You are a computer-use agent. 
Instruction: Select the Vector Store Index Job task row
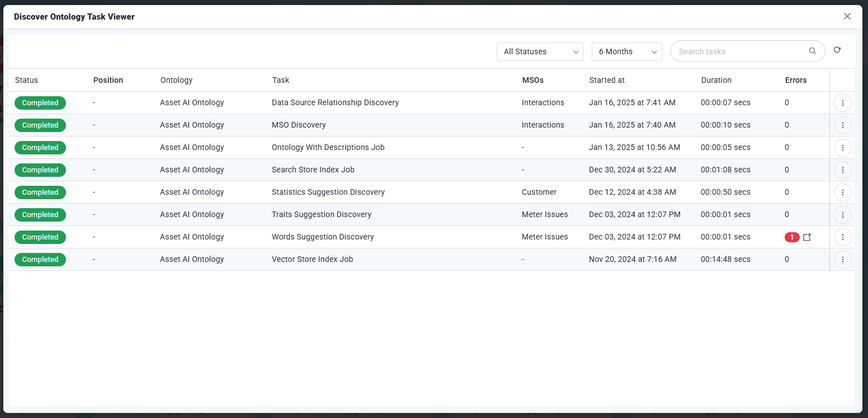[x=312, y=260]
